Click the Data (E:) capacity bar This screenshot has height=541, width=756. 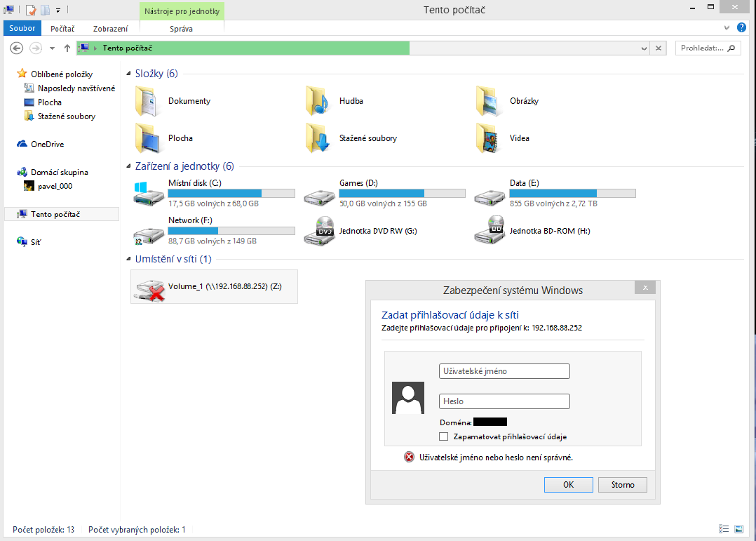click(573, 193)
